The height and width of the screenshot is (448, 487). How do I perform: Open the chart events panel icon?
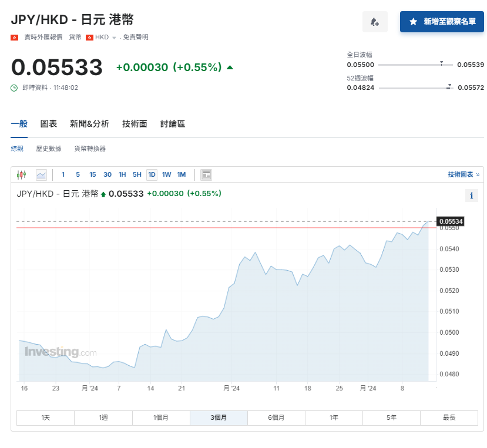coord(206,174)
